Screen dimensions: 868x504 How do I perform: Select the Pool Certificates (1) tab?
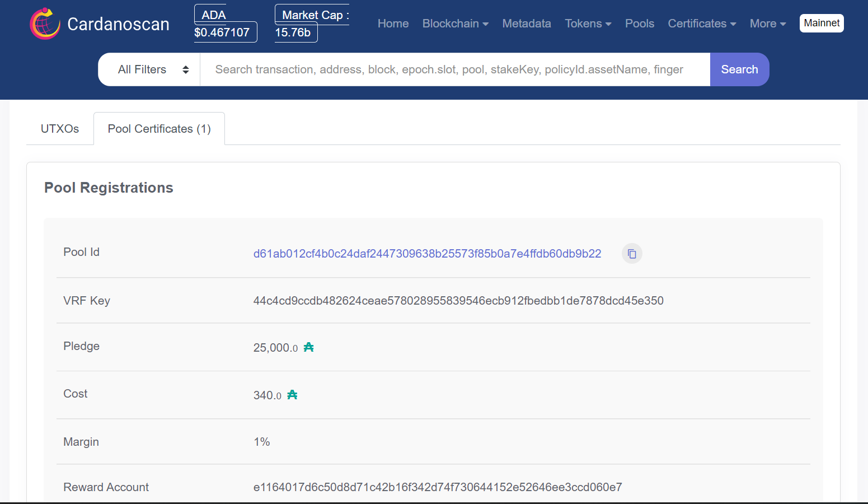click(x=159, y=129)
